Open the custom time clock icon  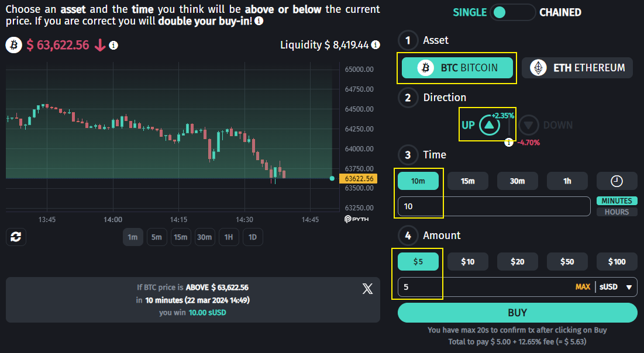617,181
